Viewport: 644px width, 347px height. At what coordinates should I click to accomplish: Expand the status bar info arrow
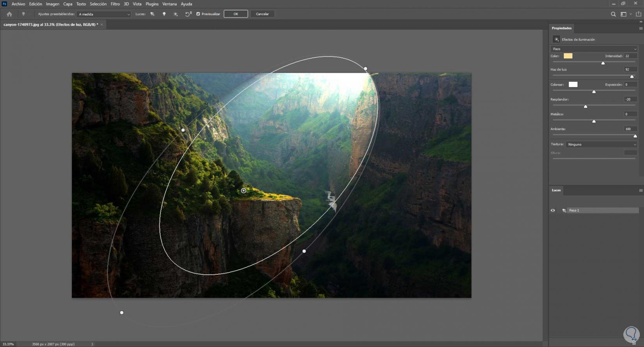(x=92, y=344)
